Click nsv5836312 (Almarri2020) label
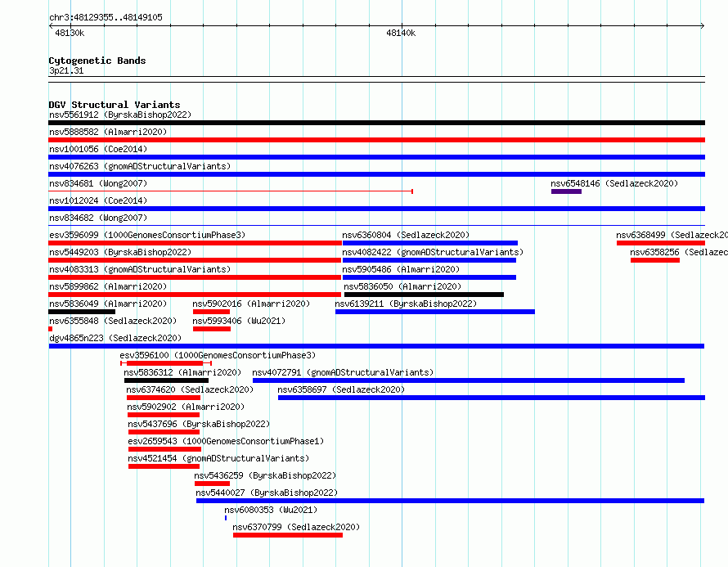This screenshot has width=728, height=567. point(182,372)
